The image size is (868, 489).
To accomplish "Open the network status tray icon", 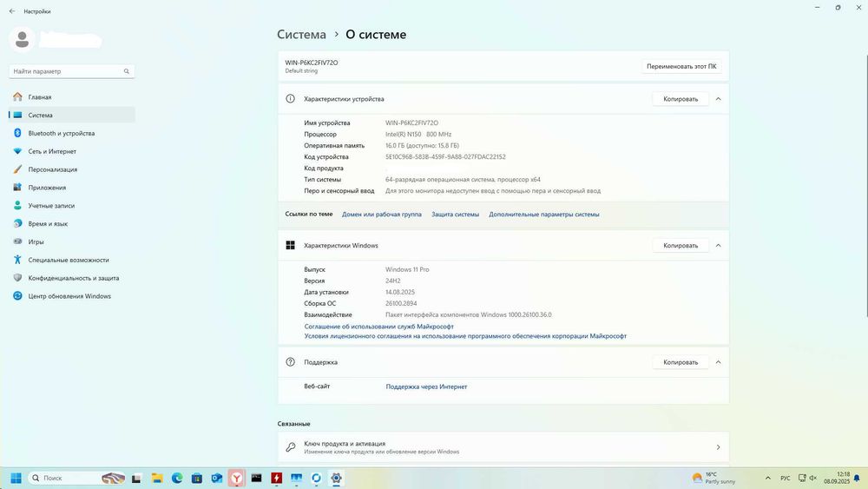I will 802,478.
